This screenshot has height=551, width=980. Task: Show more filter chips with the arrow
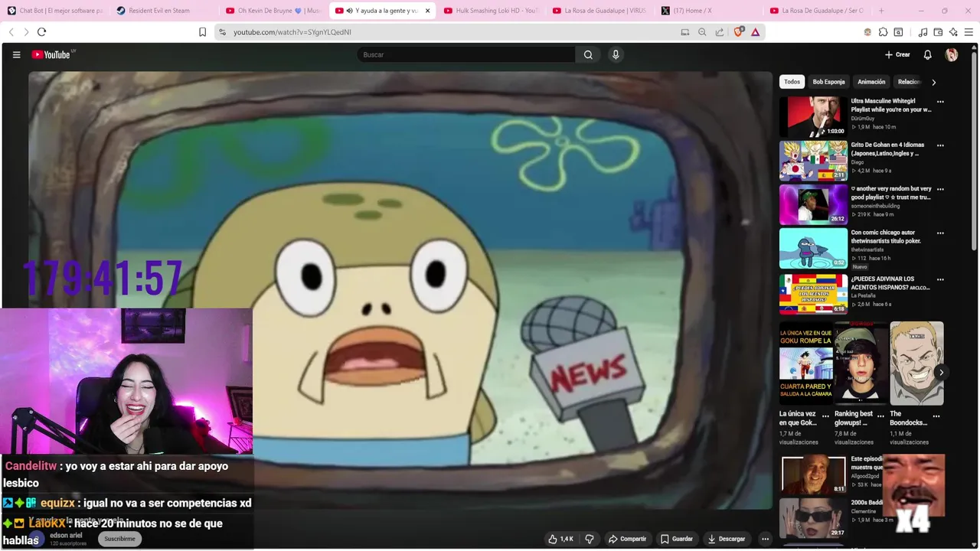point(933,82)
